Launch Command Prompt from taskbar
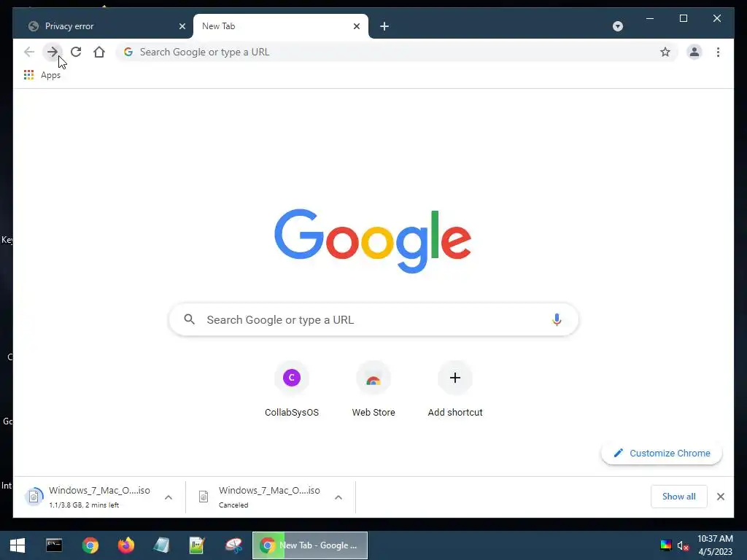This screenshot has height=560, width=747. 54,545
